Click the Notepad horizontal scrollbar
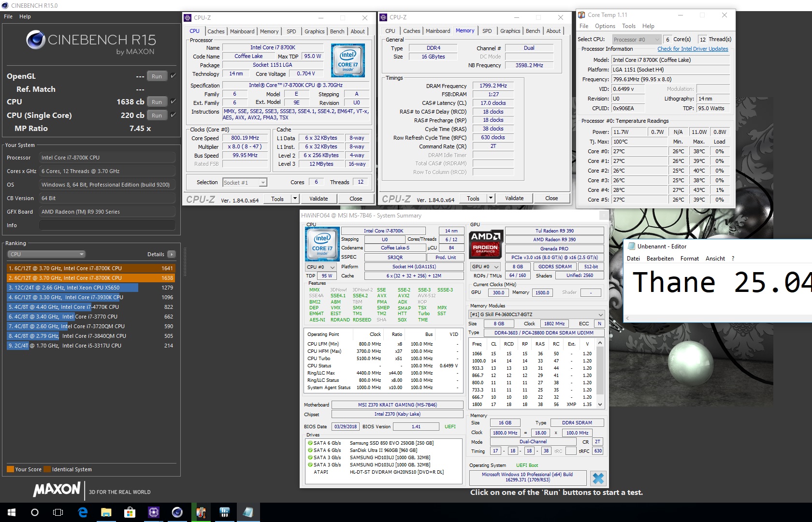 719,318
